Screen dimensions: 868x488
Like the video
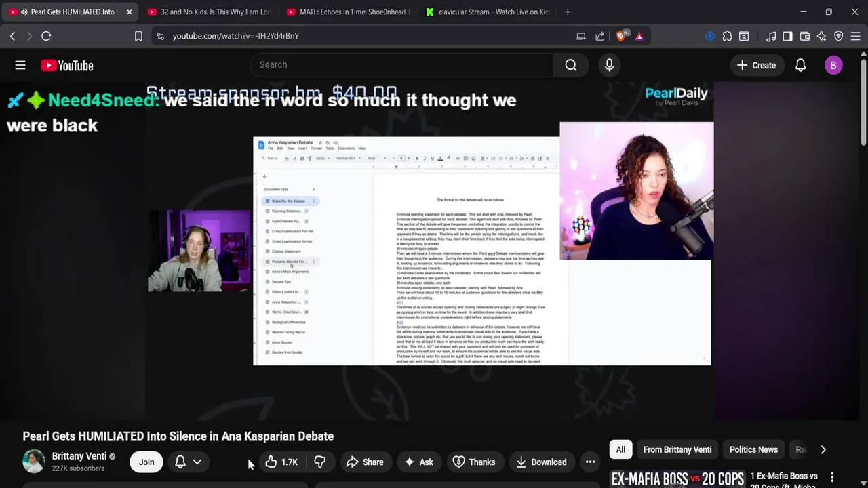point(281,462)
